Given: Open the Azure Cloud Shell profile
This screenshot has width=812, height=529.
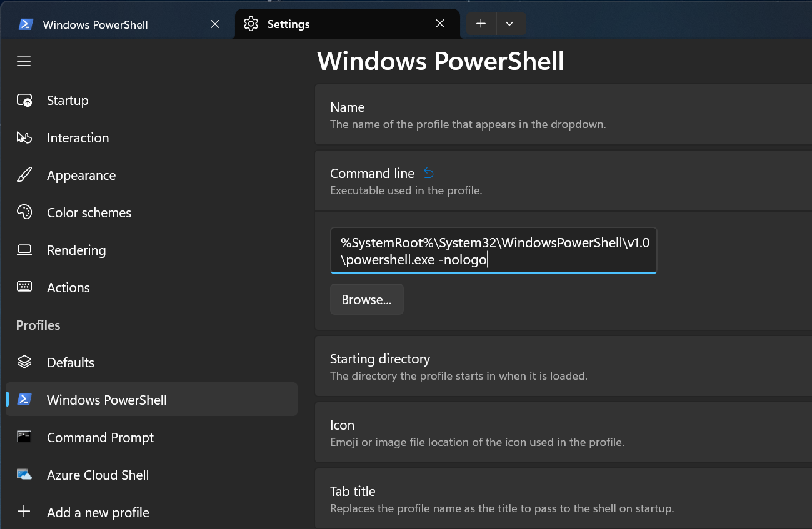Looking at the screenshot, I should tap(98, 475).
